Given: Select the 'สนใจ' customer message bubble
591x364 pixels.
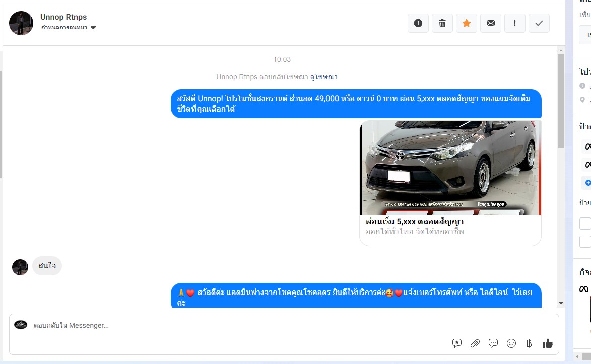Looking at the screenshot, I should coord(47,266).
